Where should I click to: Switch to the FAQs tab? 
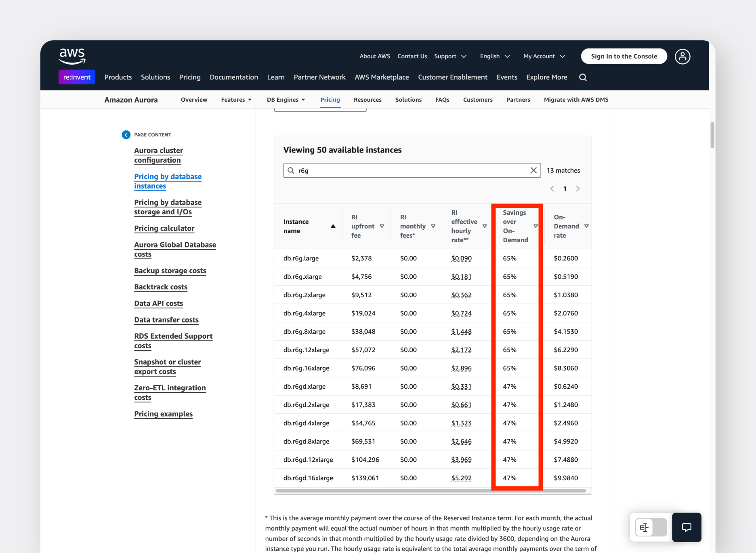pos(442,100)
